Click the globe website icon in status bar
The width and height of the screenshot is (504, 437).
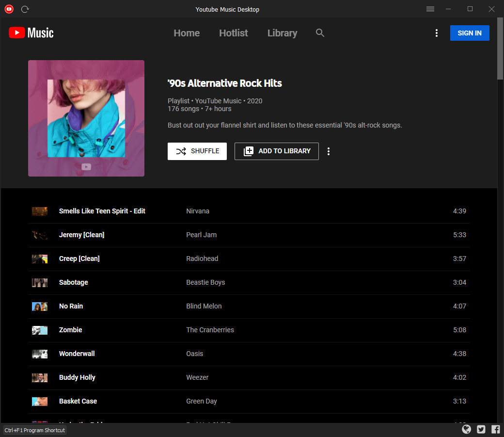466,429
